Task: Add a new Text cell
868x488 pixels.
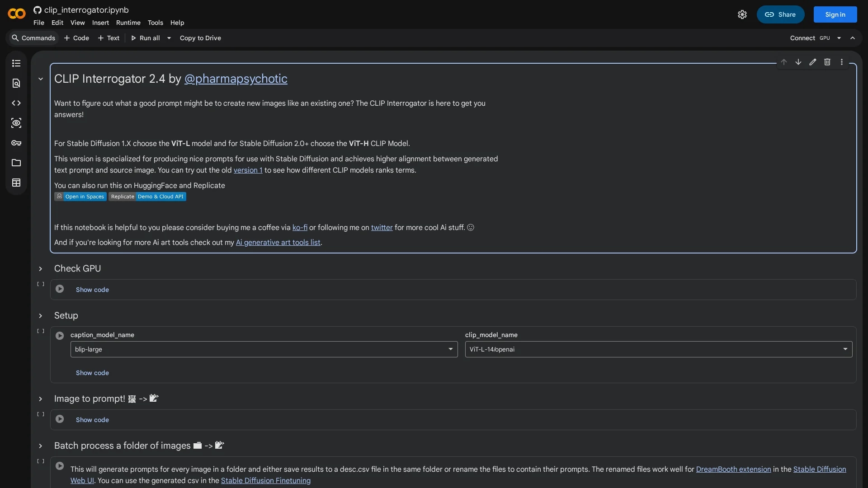Action: point(108,38)
